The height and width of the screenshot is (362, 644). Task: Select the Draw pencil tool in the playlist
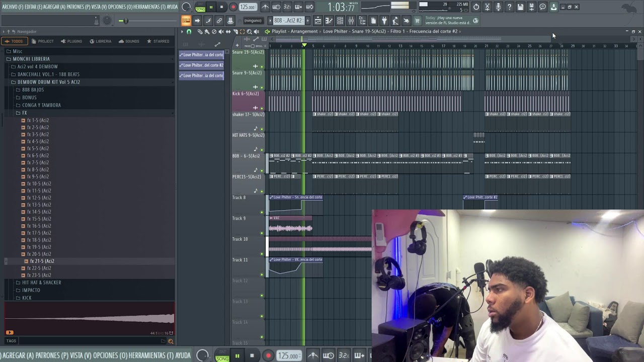click(200, 32)
